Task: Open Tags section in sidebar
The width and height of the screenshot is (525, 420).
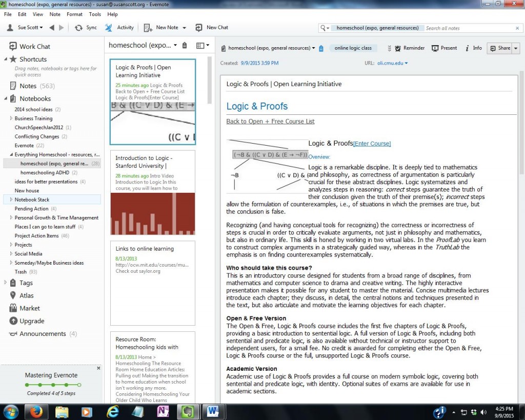Action: [x=22, y=283]
